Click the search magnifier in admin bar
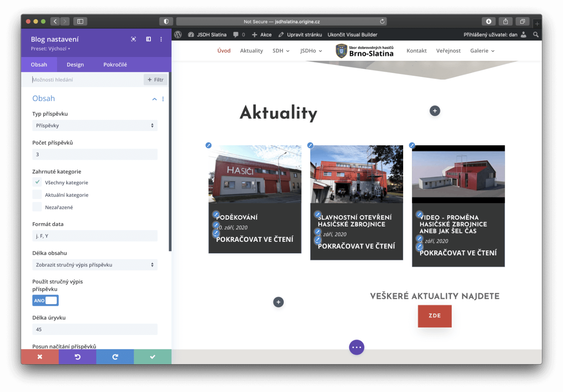 [536, 35]
